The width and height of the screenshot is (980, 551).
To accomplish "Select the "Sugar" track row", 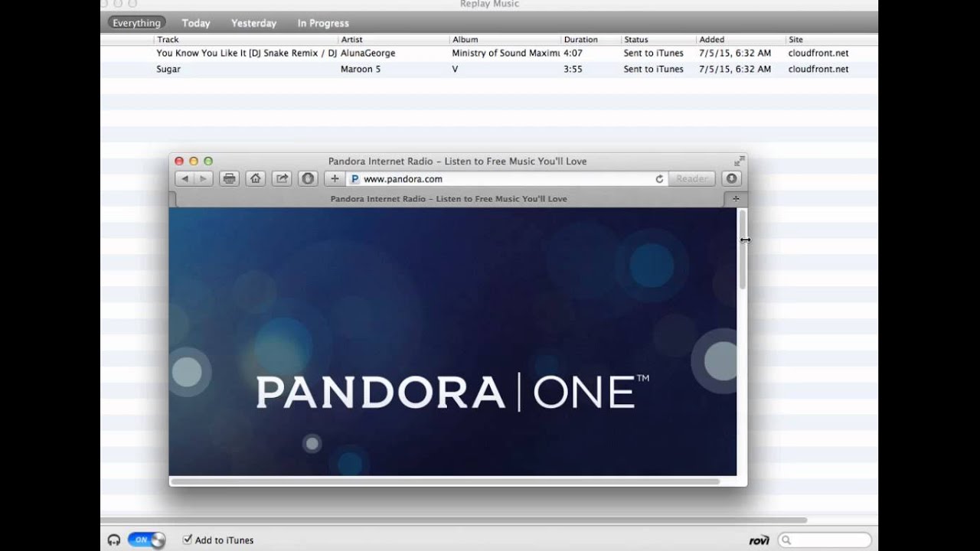I will click(x=488, y=69).
